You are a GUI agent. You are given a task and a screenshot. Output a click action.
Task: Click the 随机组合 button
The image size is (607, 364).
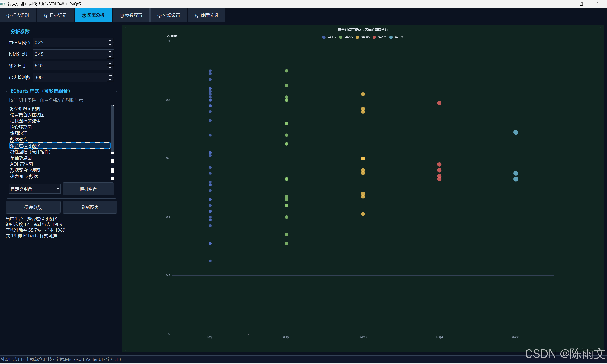(x=88, y=189)
